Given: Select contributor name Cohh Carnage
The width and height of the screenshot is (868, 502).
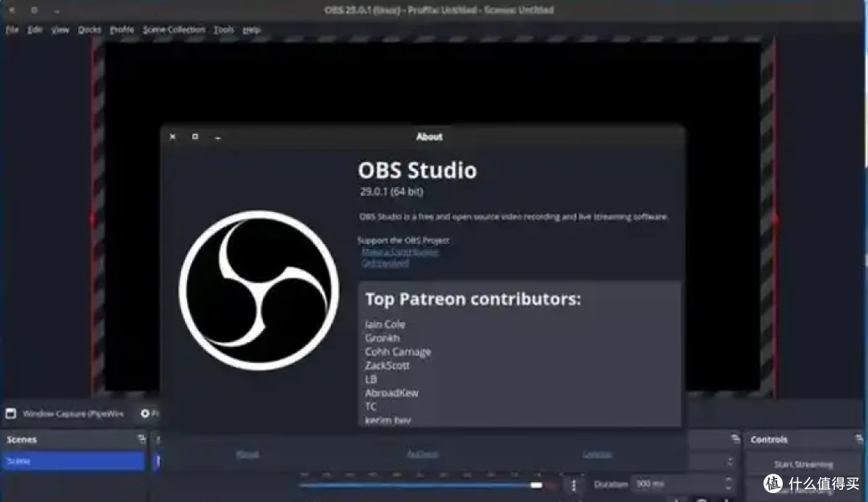Looking at the screenshot, I should [398, 352].
